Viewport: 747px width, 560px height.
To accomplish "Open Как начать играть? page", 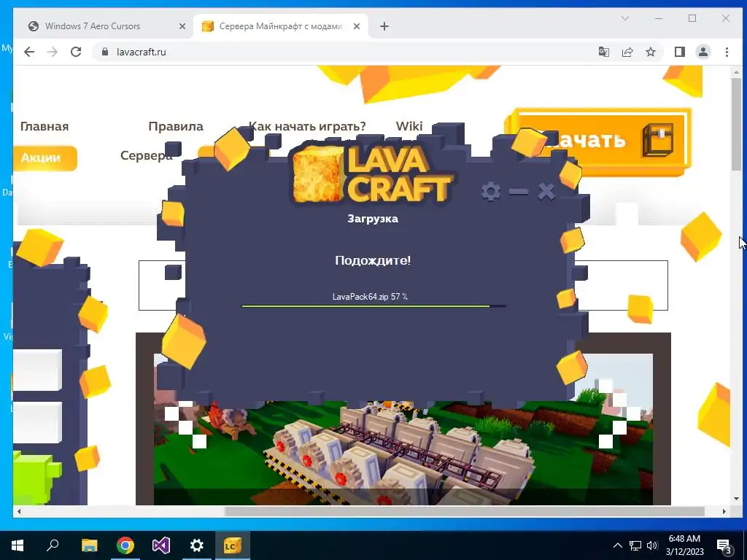I will tap(307, 126).
